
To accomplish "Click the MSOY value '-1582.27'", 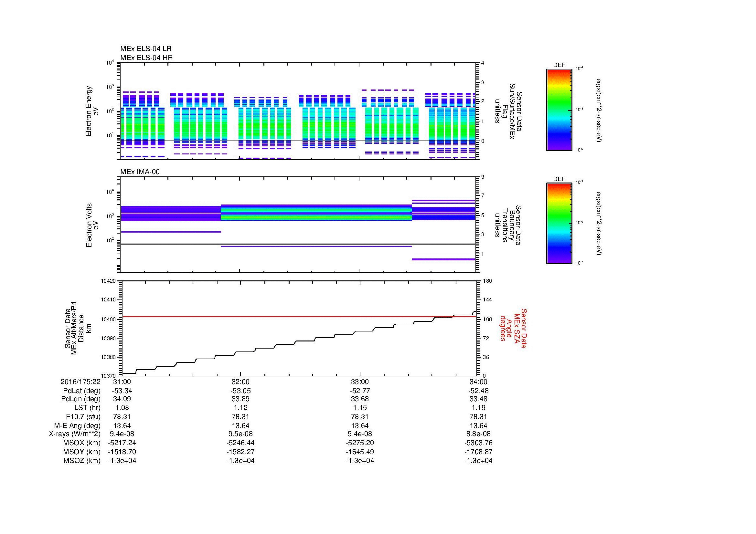I will click(x=241, y=452).
